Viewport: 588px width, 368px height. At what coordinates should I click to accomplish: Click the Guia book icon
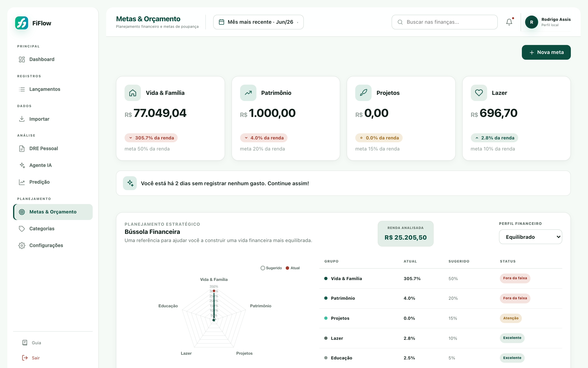[x=25, y=343]
